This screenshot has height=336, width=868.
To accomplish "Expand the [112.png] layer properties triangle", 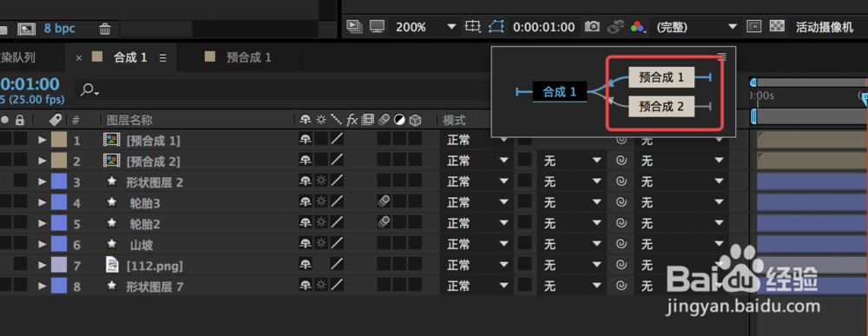I will click(x=42, y=265).
